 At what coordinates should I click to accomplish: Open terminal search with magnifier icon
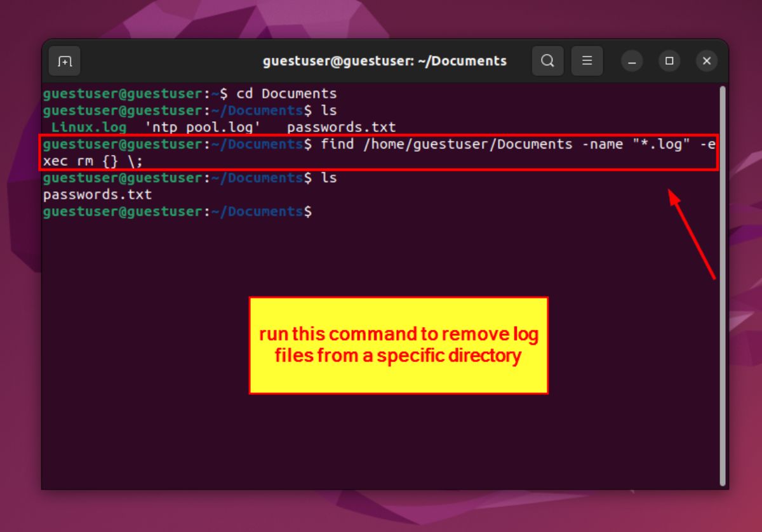tap(547, 61)
